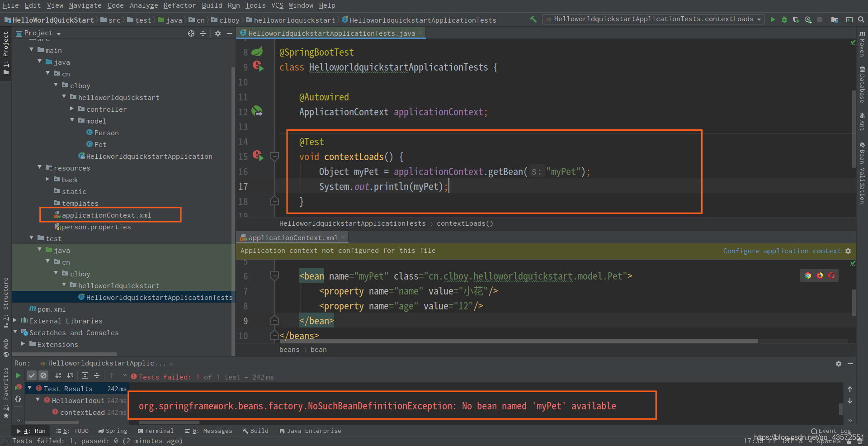
Task: Start debugging with the bug icon
Action: point(784,19)
